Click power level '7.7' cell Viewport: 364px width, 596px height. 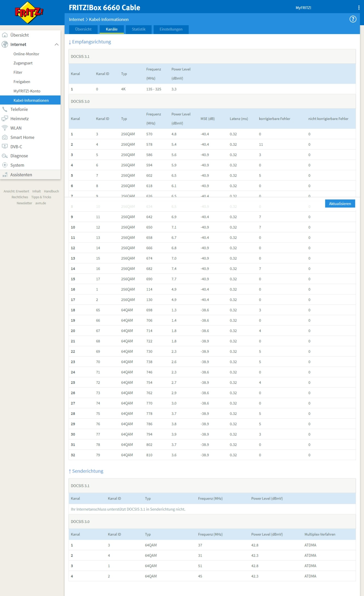pos(174,279)
